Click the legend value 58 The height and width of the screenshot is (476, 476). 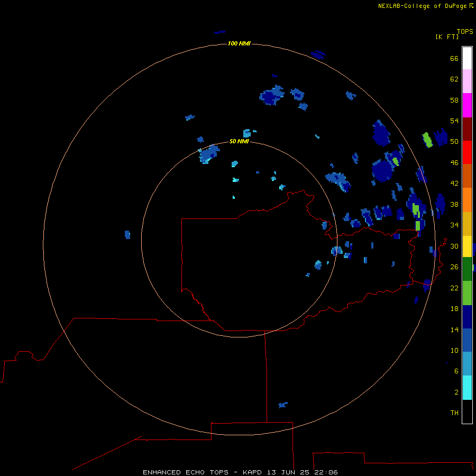pyautogui.click(x=454, y=100)
